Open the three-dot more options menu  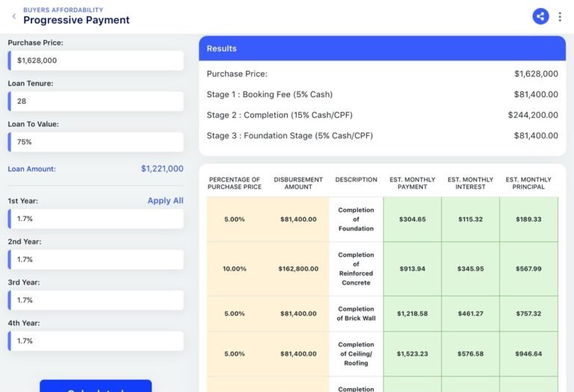coord(560,16)
